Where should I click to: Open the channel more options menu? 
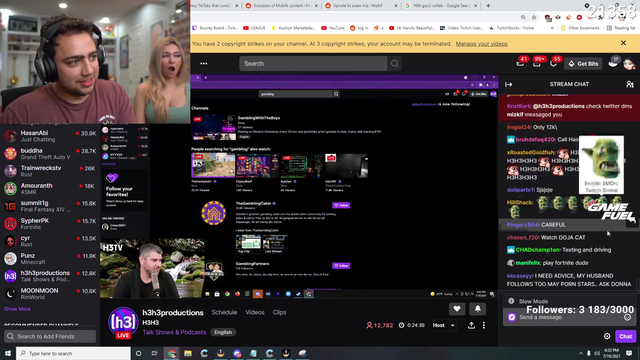pyautogui.click(x=484, y=325)
